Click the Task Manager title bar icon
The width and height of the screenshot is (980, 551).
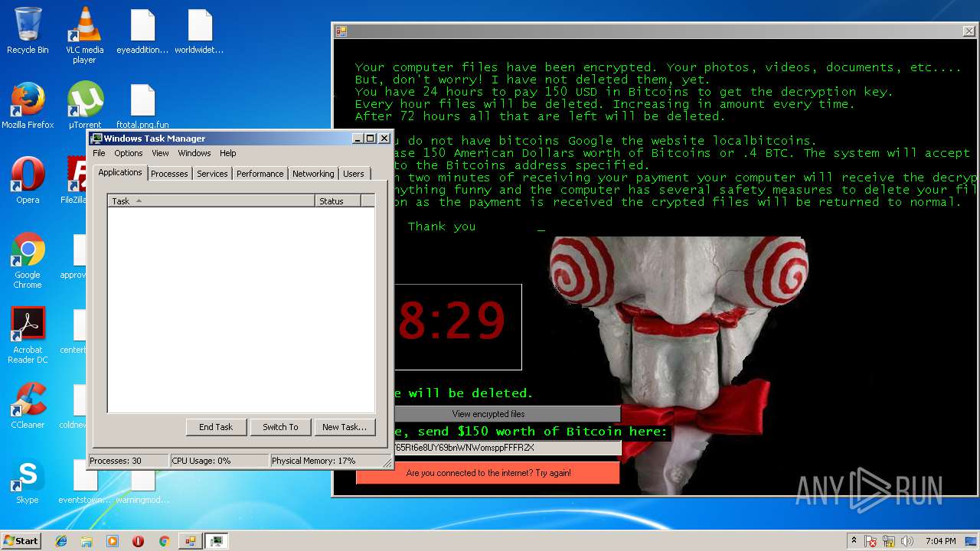(x=96, y=139)
